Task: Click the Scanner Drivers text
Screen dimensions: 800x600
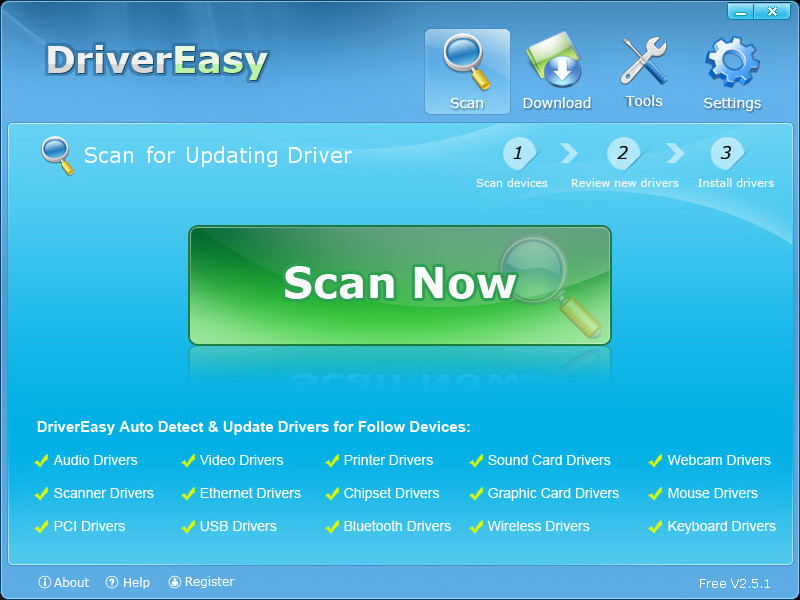Action: point(104,493)
